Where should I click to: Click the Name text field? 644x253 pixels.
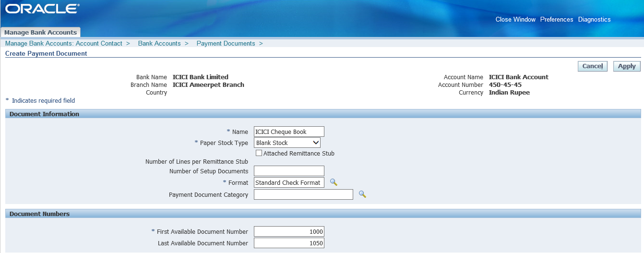289,132
